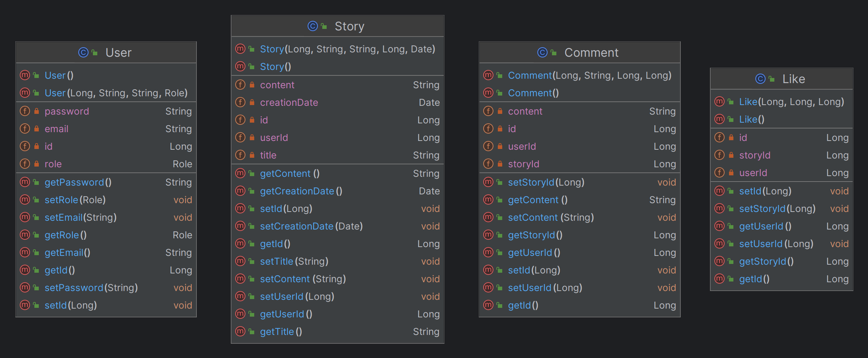Click the public visibility icon beside getRole()

[36, 235]
